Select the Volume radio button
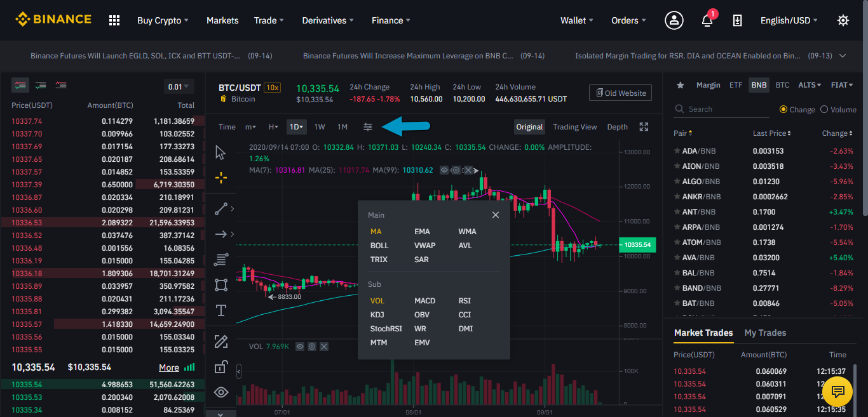 pyautogui.click(x=824, y=109)
